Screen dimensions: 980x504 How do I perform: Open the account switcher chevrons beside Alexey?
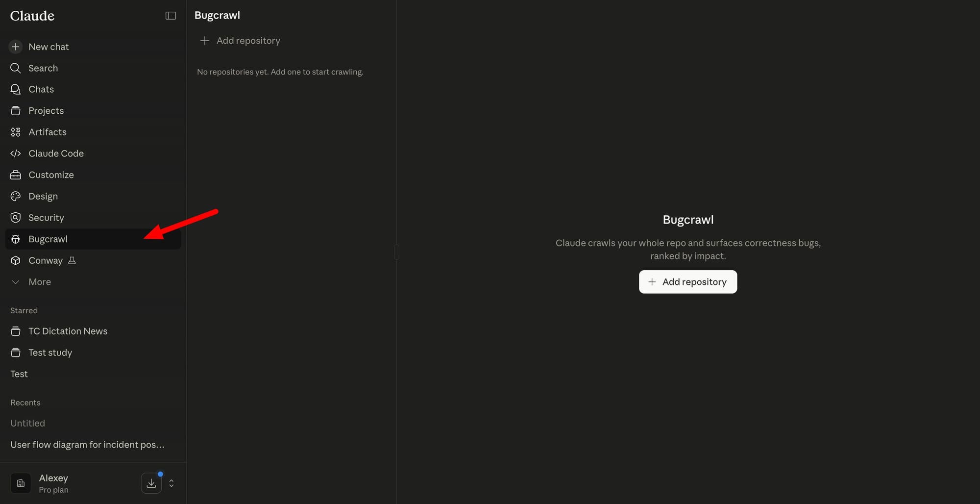coord(171,483)
